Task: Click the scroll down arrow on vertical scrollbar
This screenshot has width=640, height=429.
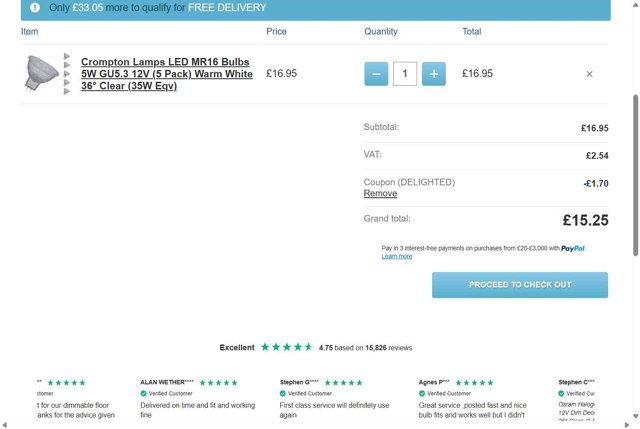Action: [635, 416]
